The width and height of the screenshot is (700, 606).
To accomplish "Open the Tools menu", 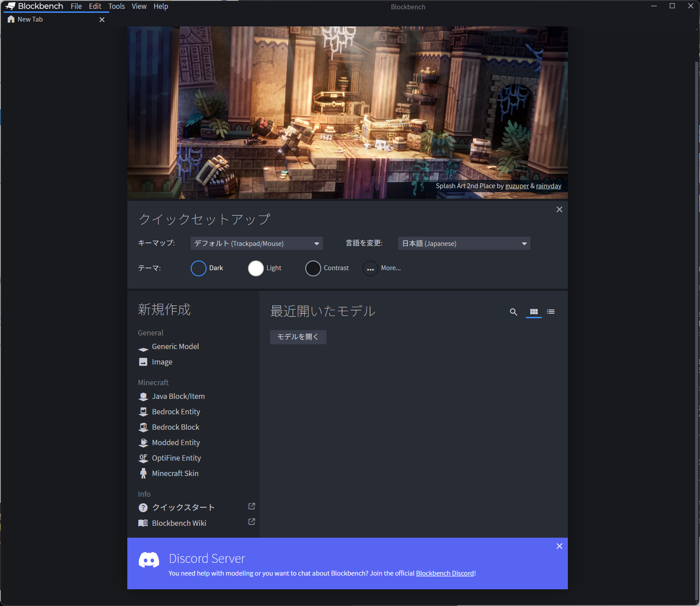I will pos(117,6).
